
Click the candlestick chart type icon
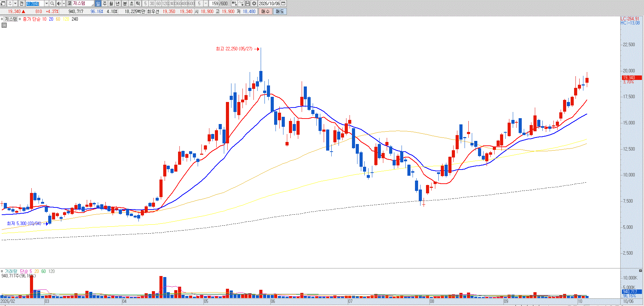coord(235,3)
